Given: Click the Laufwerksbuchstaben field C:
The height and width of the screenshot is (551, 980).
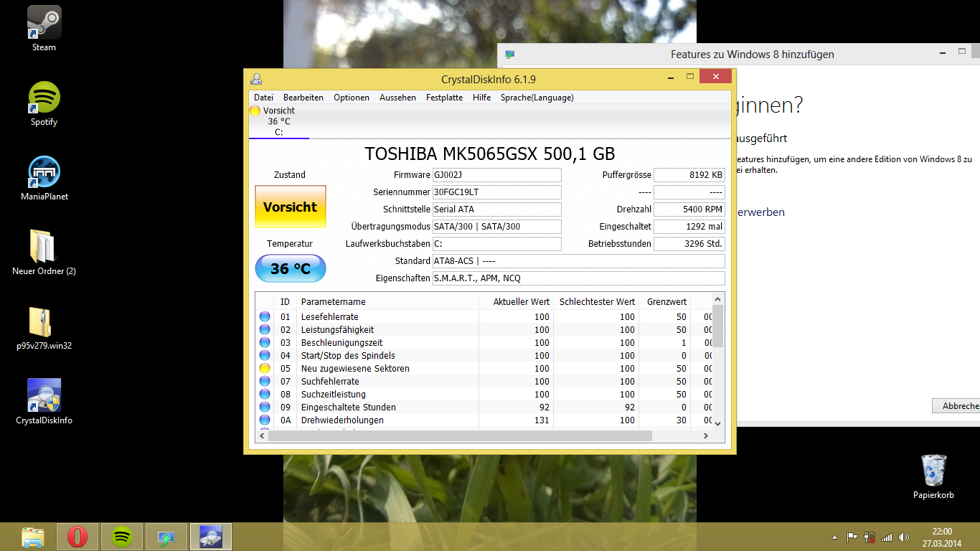Looking at the screenshot, I should [496, 244].
